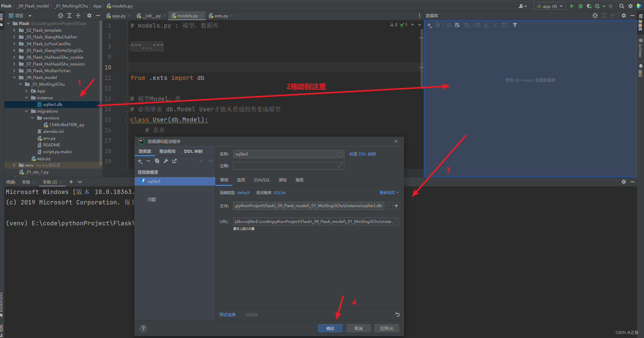The width and height of the screenshot is (644, 338).
Task: Open Search Everywhere magnifier icon
Action: coord(622,6)
